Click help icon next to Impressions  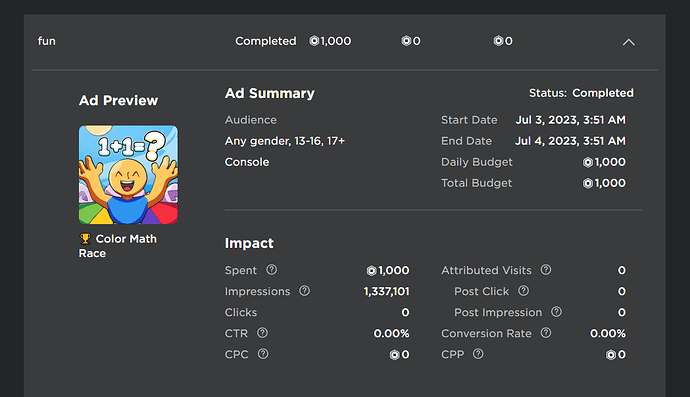coord(305,290)
